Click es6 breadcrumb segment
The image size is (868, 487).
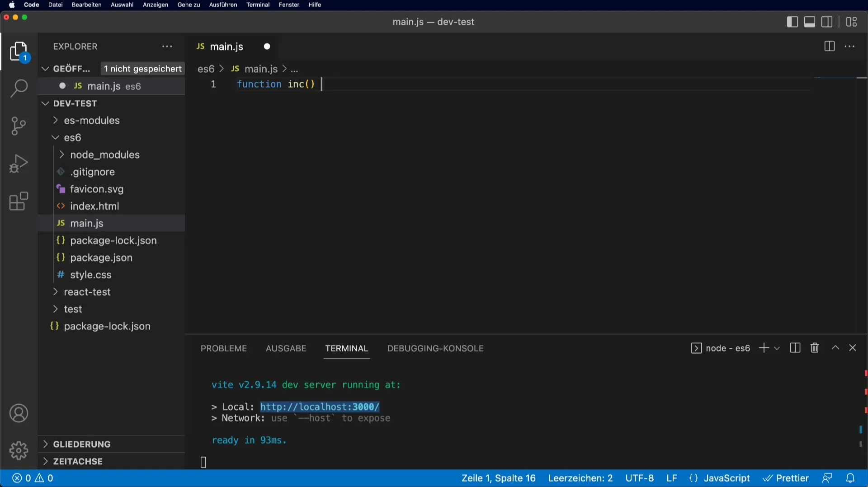point(206,69)
